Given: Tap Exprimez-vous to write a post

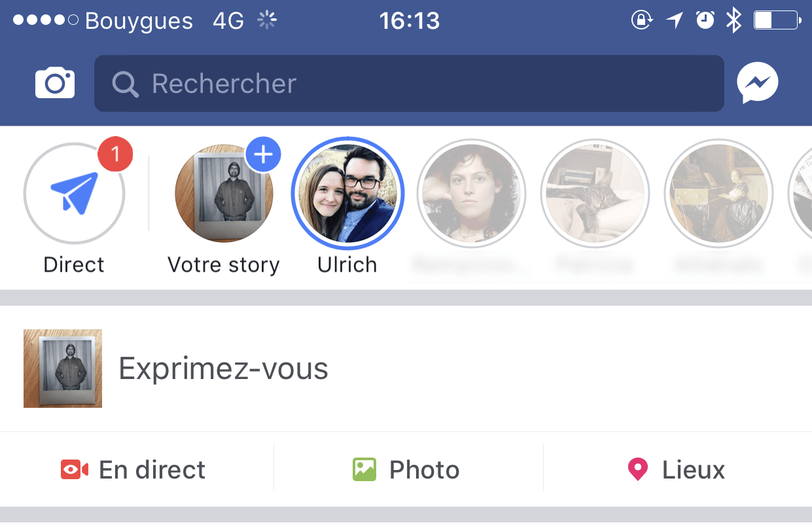Looking at the screenshot, I should tap(223, 369).
